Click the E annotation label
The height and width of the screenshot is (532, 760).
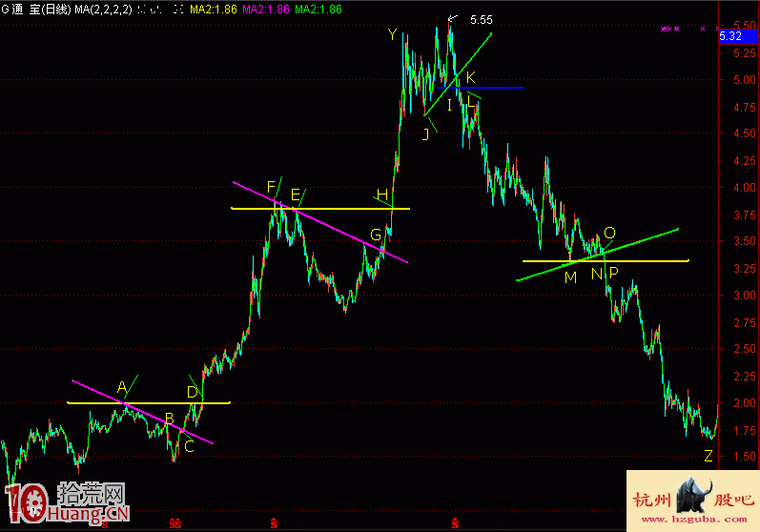(x=296, y=194)
